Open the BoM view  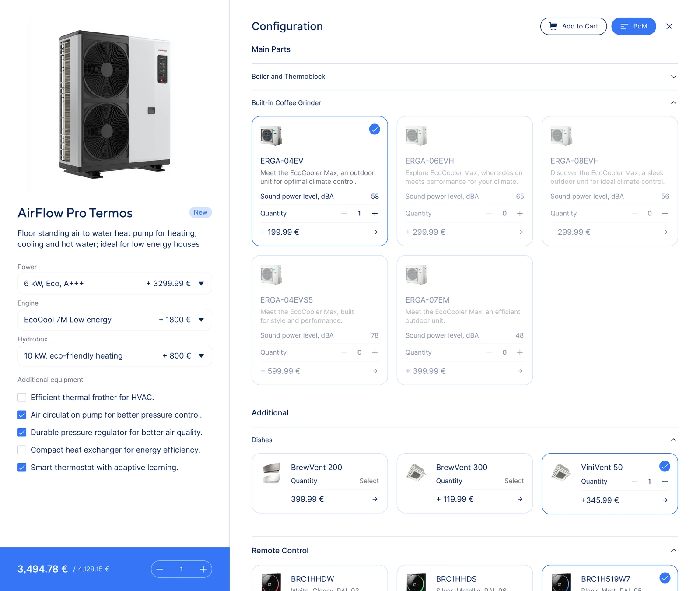(x=633, y=26)
